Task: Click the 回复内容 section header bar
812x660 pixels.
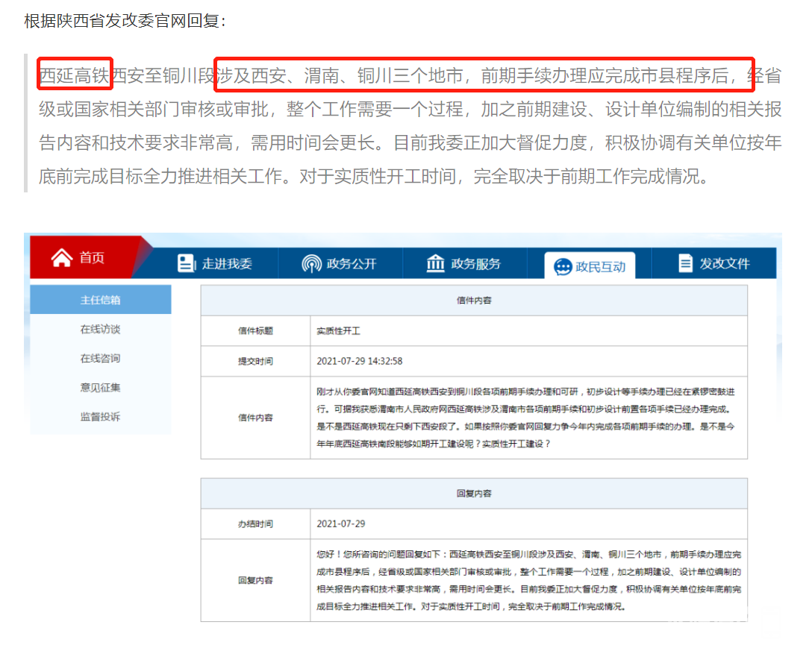Action: [473, 494]
